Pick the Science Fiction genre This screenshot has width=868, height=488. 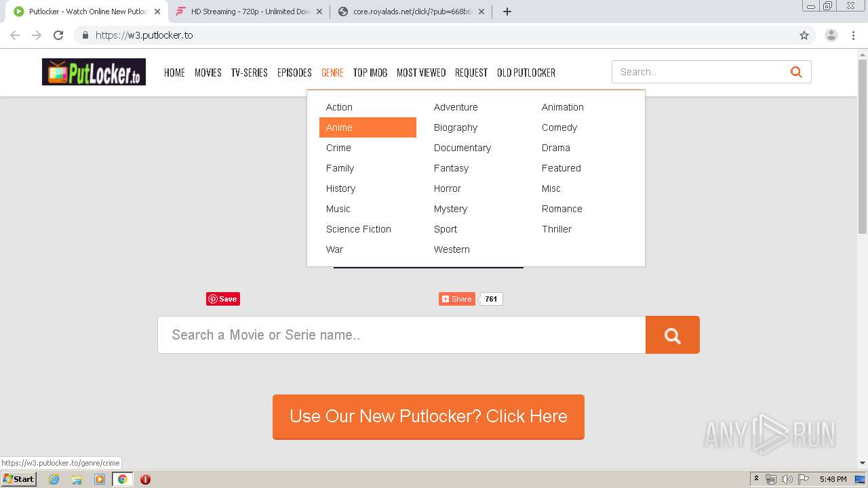[x=359, y=229]
